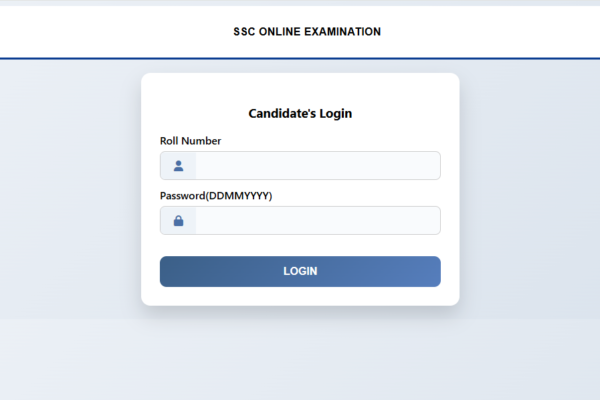Focus the Roll Number input field
Viewport: 600px width, 400px height.
tap(316, 166)
